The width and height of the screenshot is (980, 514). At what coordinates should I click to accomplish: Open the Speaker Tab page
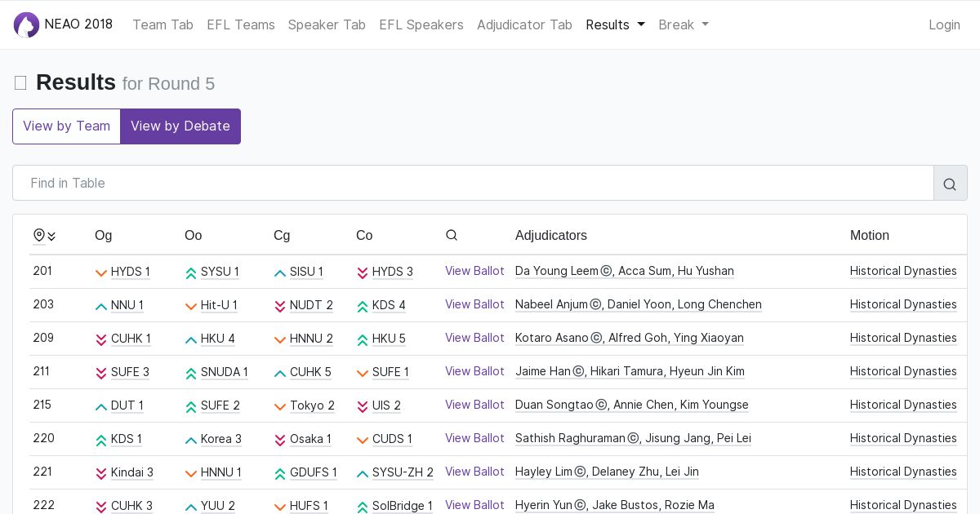tap(327, 24)
